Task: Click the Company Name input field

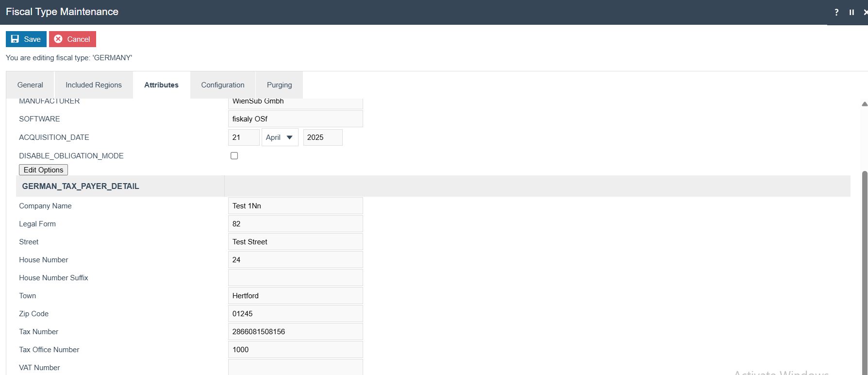Action: 295,206
